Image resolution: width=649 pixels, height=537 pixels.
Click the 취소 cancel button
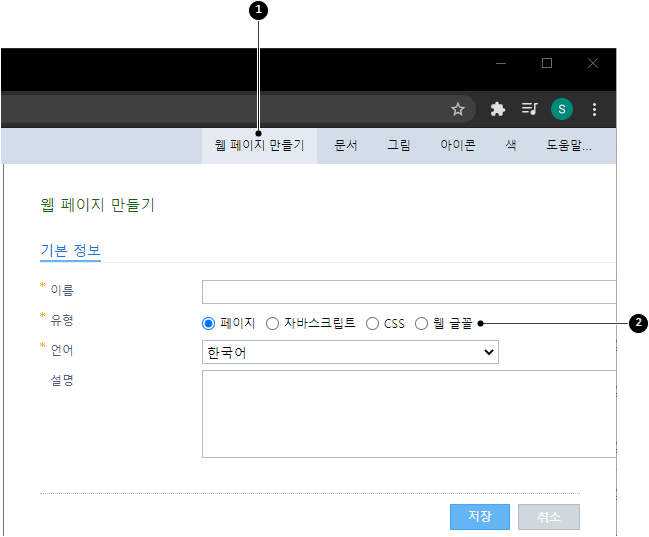click(x=549, y=517)
